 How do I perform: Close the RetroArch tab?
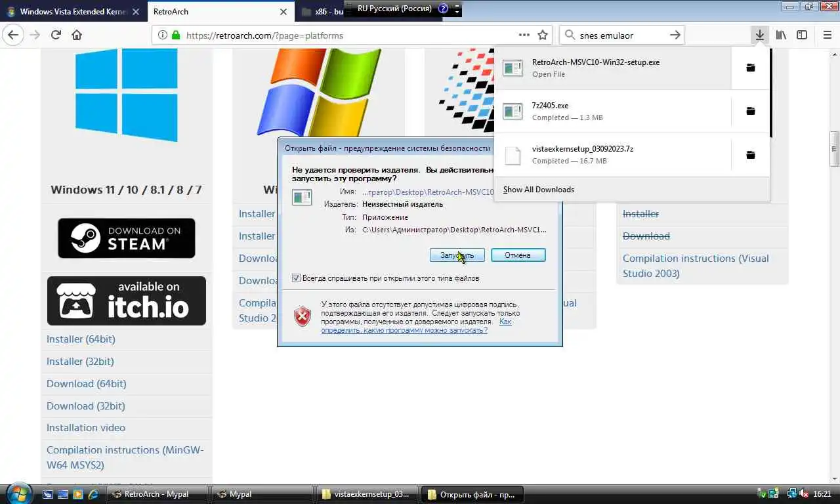tap(283, 12)
